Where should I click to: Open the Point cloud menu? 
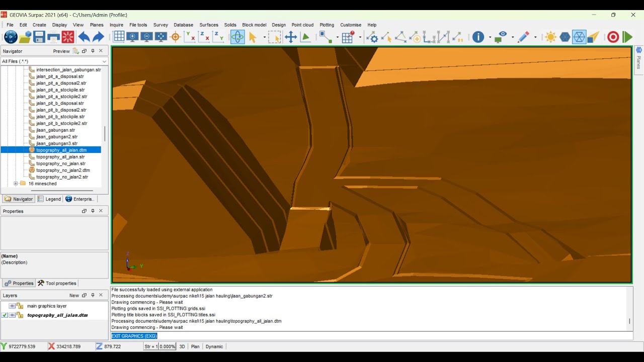point(302,25)
